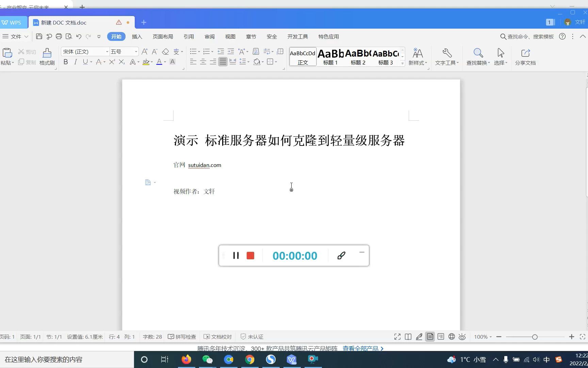Click the zoom slider handle

click(x=535, y=337)
